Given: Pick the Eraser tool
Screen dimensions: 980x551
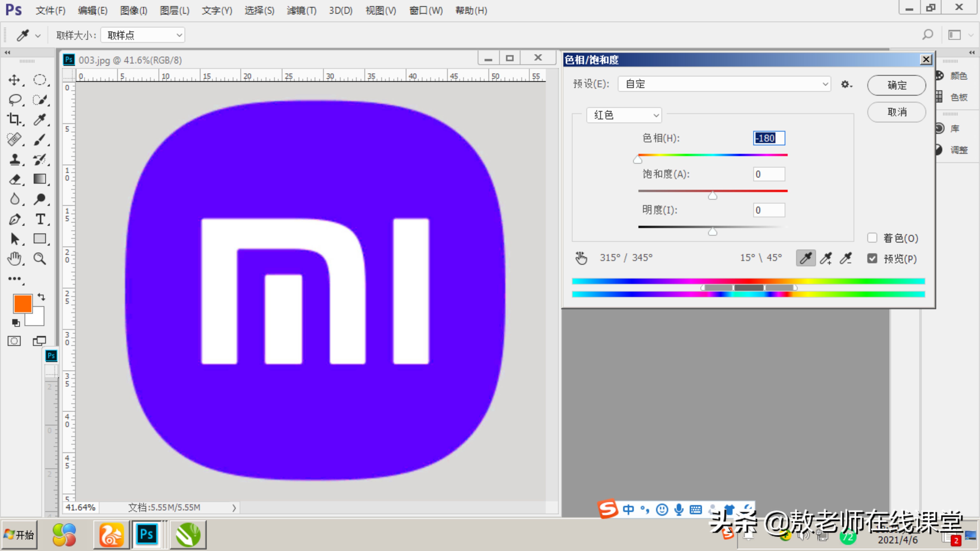Looking at the screenshot, I should pyautogui.click(x=15, y=179).
